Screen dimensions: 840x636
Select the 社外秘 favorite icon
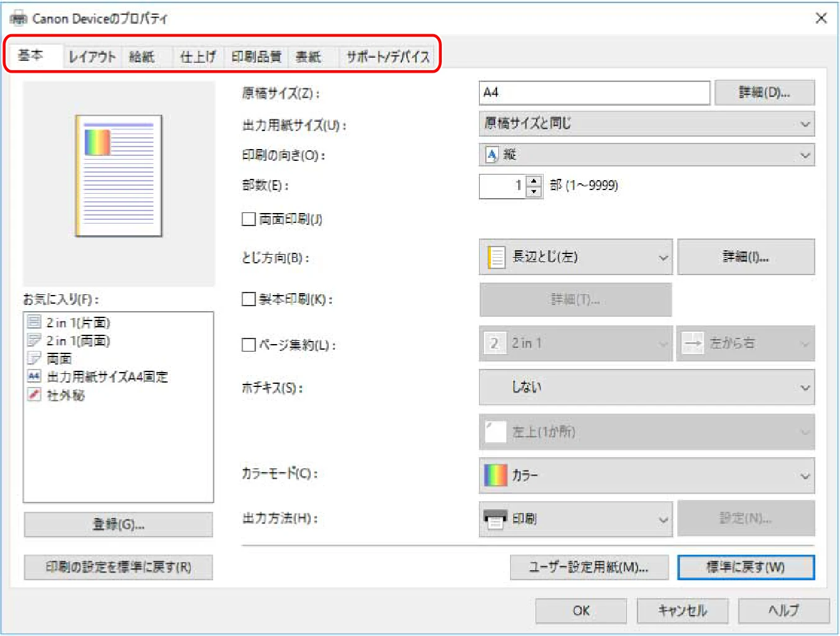[34, 394]
